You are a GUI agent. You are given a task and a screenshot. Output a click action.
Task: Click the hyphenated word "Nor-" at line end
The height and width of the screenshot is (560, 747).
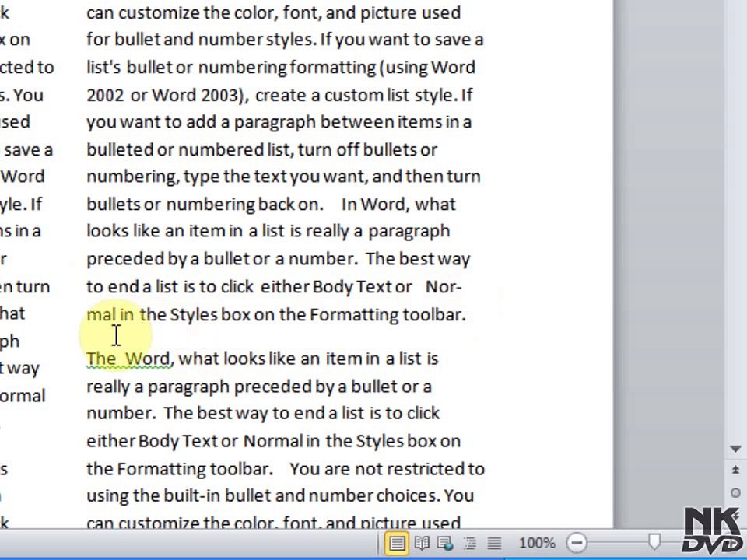pos(443,287)
